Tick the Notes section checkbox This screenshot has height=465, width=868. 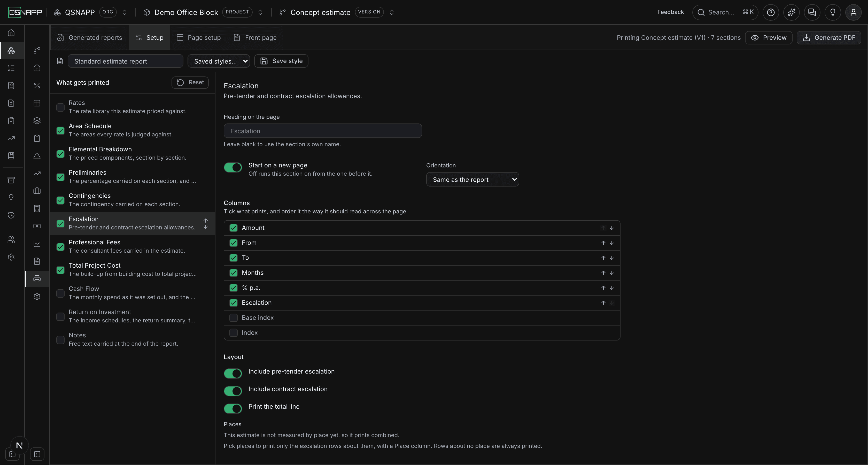coord(60,340)
